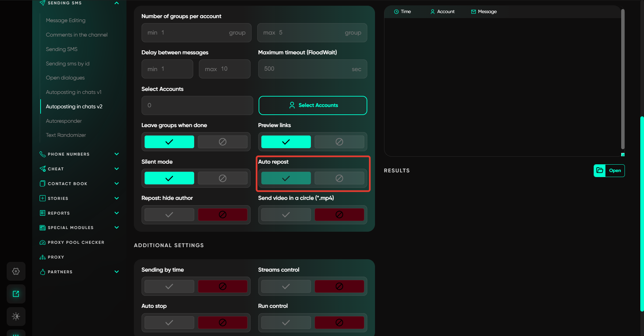Open the Autoresponder menu item

click(x=64, y=121)
